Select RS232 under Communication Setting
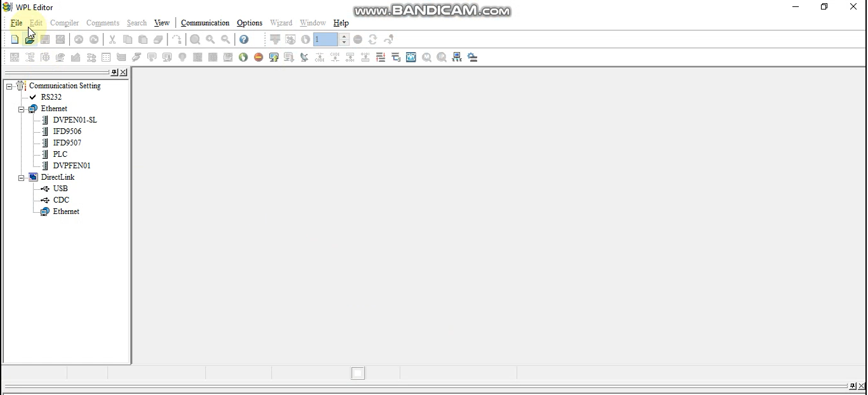The image size is (868, 395). [50, 97]
